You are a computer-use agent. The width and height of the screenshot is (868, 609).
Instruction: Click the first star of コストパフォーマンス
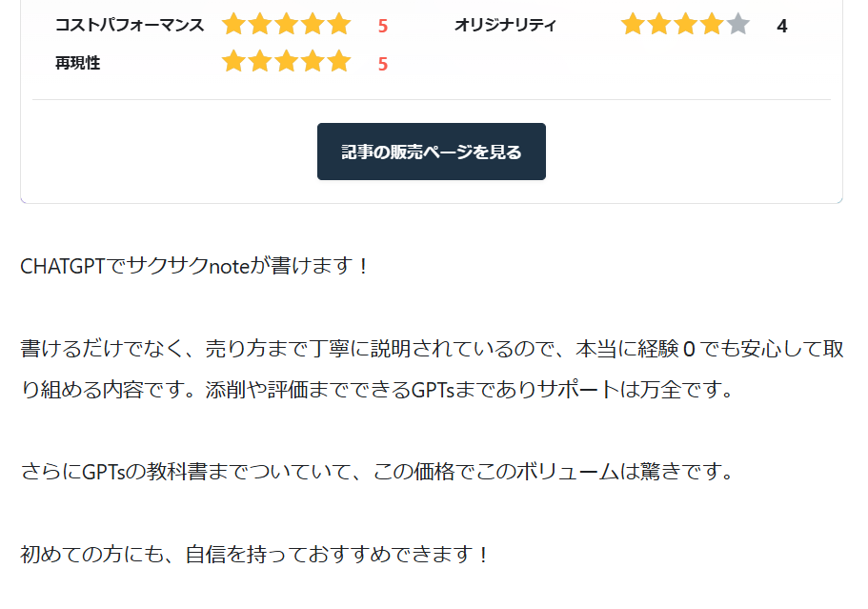[x=233, y=25]
